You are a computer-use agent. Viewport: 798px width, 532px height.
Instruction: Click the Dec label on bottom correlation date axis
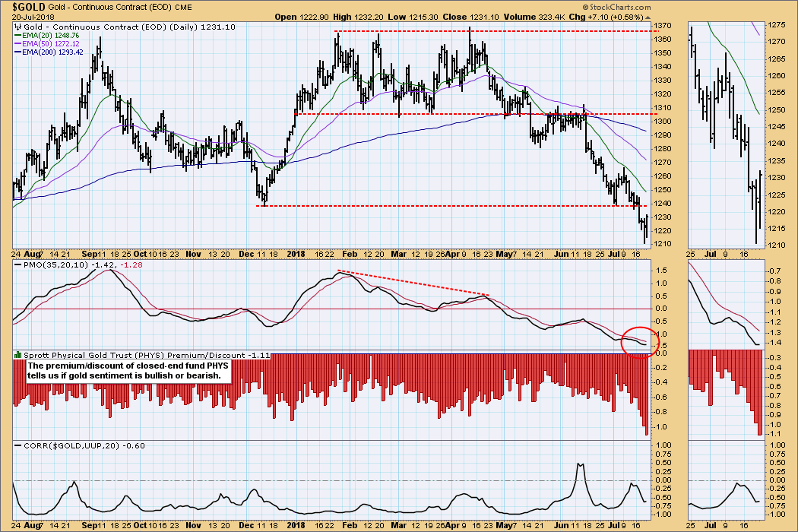247,525
